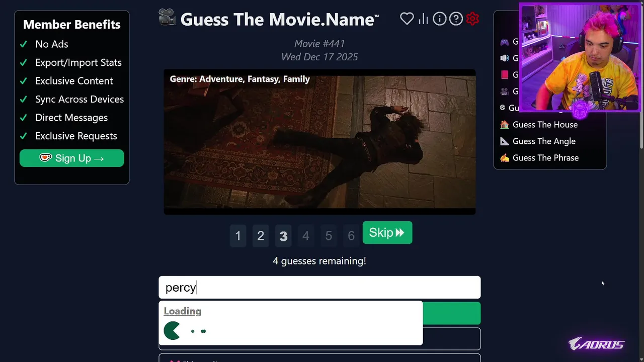Click the house icon beside Guess The House
Image resolution: width=644 pixels, height=362 pixels.
504,125
